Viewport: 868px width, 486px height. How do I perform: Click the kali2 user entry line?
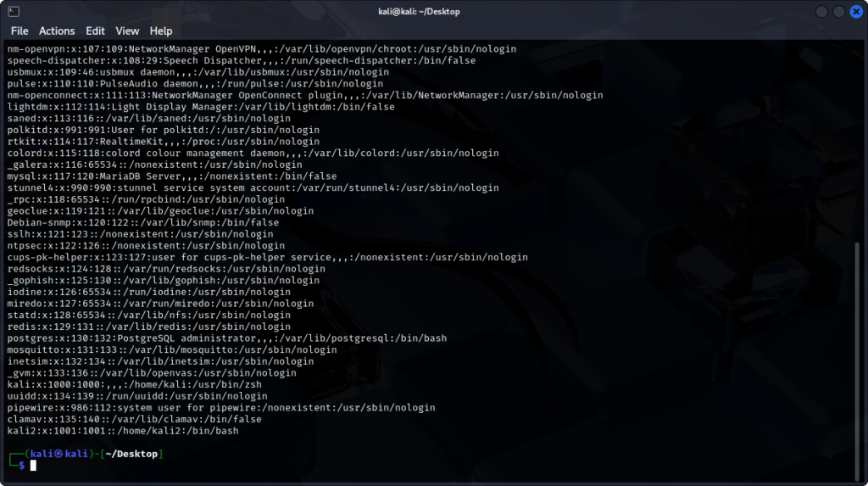pos(123,431)
